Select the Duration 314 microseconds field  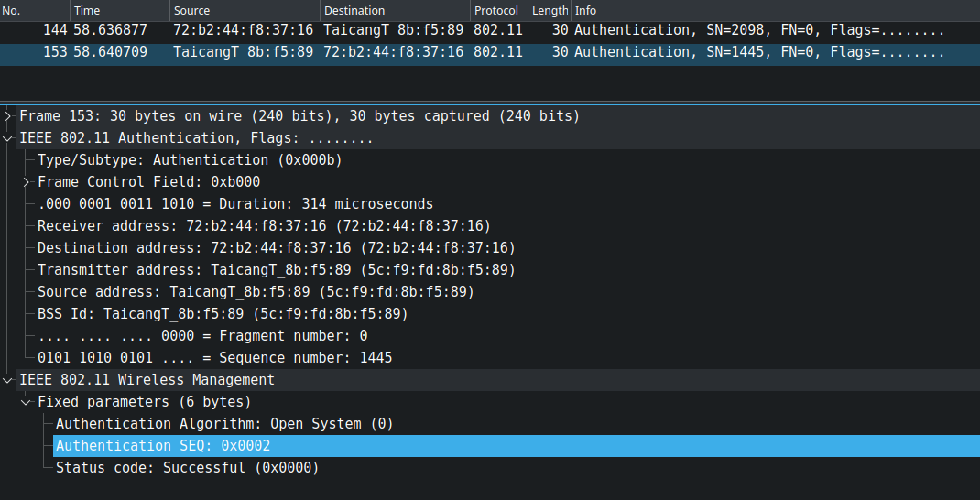tap(235, 204)
